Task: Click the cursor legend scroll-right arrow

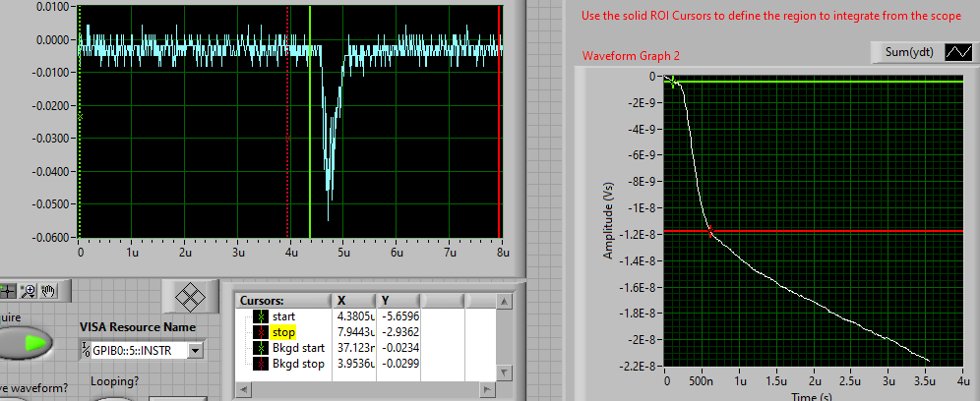Action: (x=487, y=388)
